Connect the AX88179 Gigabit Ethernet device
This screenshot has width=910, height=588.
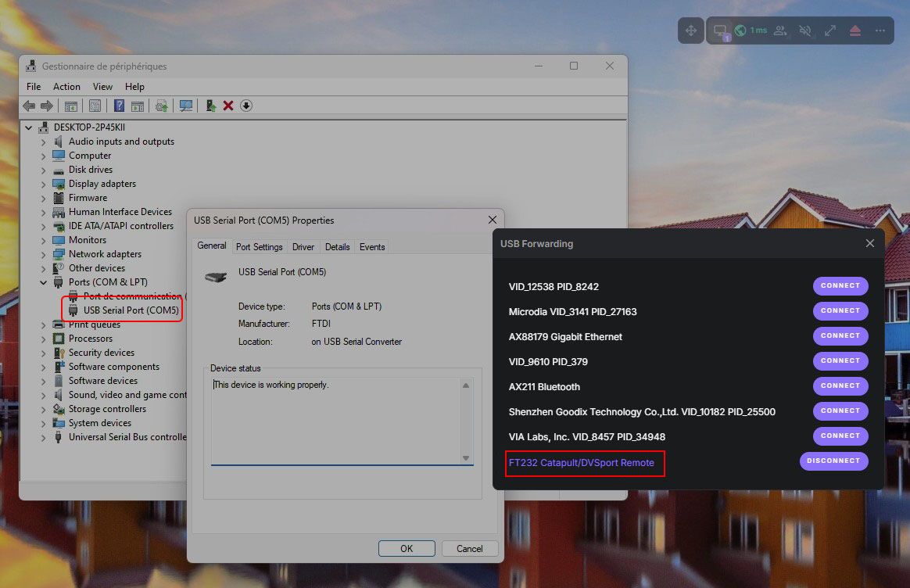click(x=840, y=335)
